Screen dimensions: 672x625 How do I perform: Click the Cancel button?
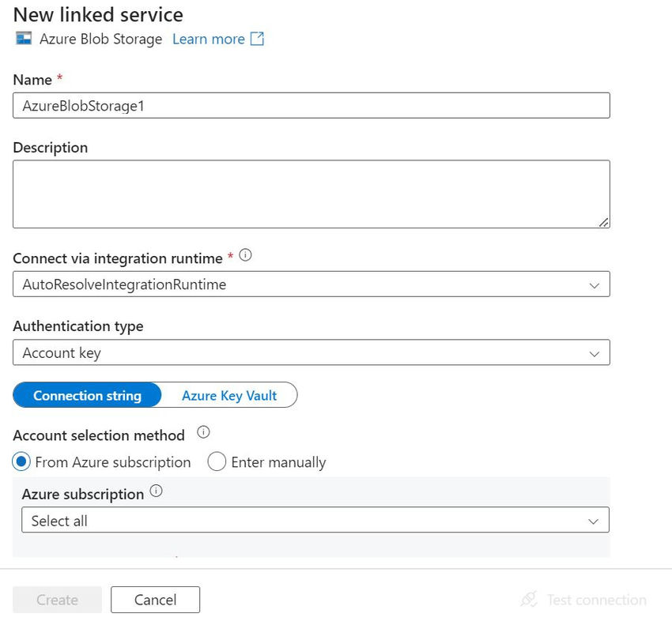click(155, 600)
